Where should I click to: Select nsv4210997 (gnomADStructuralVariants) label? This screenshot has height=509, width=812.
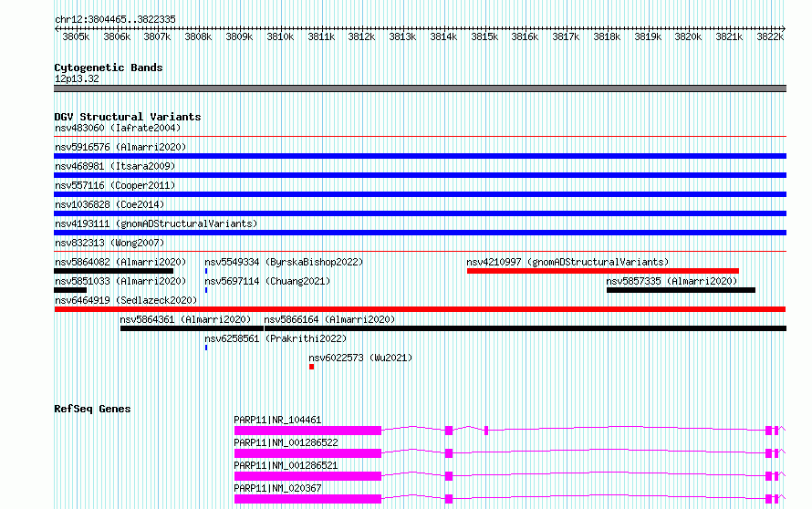(x=567, y=262)
